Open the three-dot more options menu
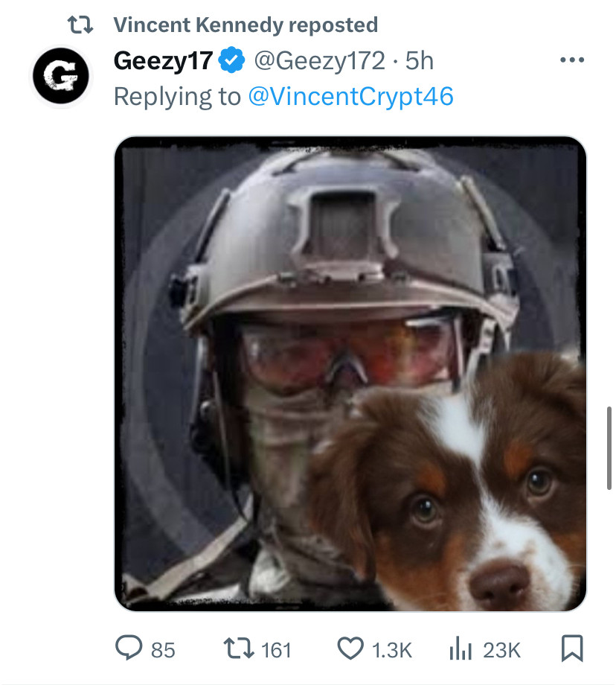616x685 pixels. (571, 60)
